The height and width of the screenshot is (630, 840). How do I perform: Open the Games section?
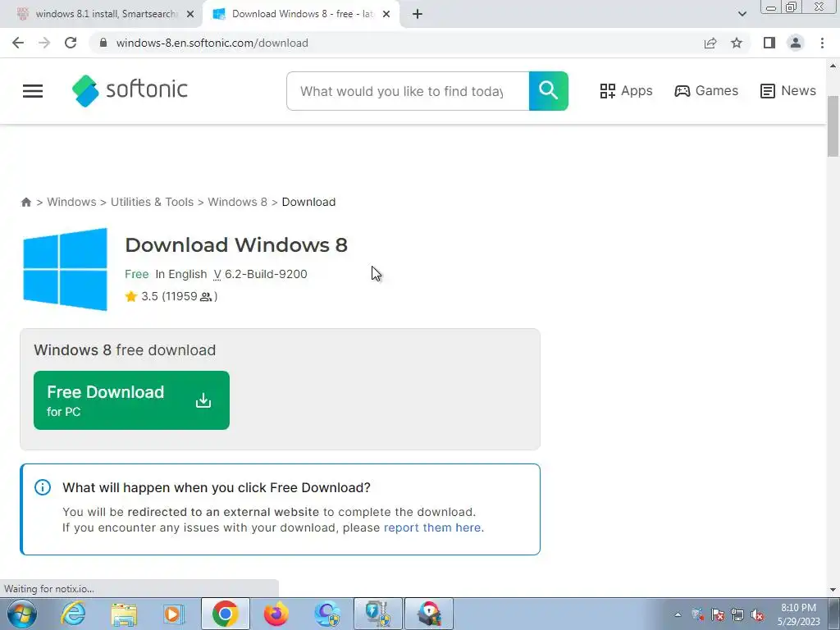[x=706, y=91]
